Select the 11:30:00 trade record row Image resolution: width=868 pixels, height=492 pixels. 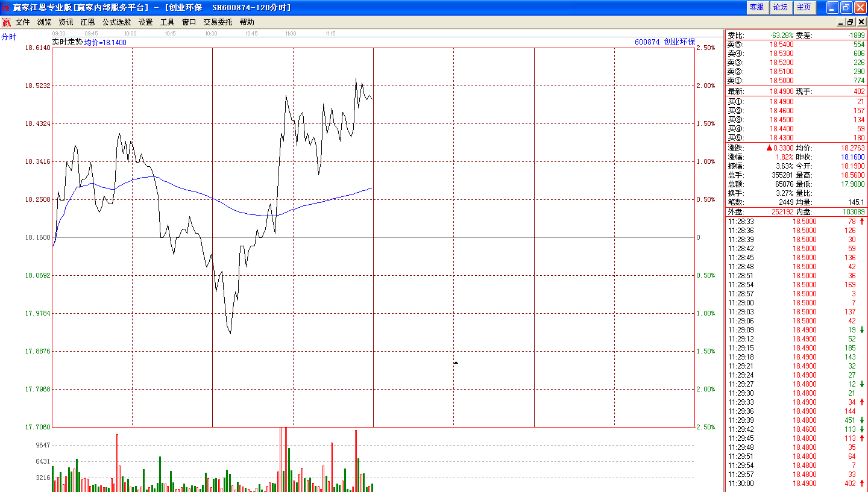(784, 484)
